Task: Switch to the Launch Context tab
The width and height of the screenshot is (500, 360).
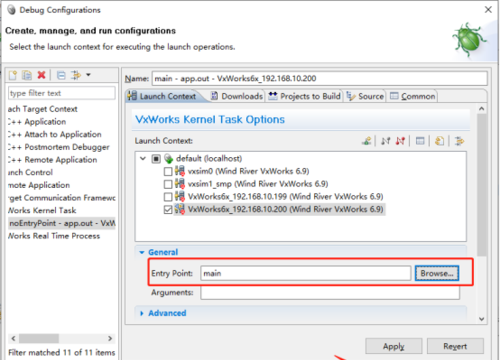Action: 162,96
